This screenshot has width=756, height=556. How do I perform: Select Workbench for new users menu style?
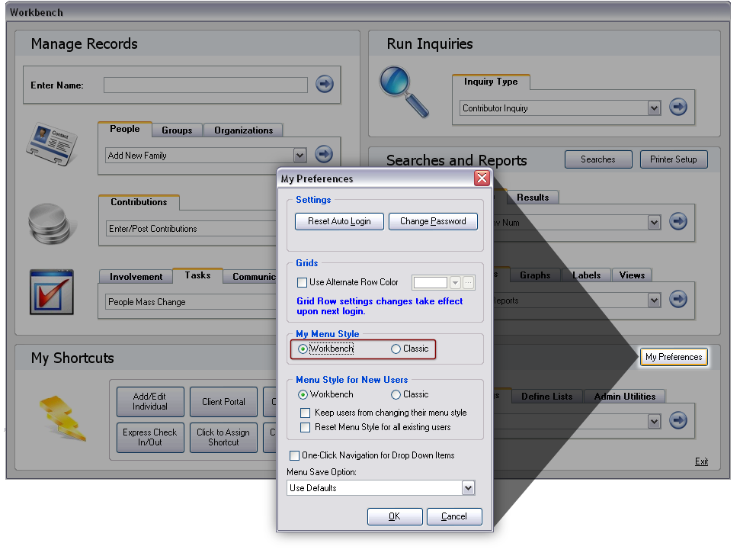[303, 394]
